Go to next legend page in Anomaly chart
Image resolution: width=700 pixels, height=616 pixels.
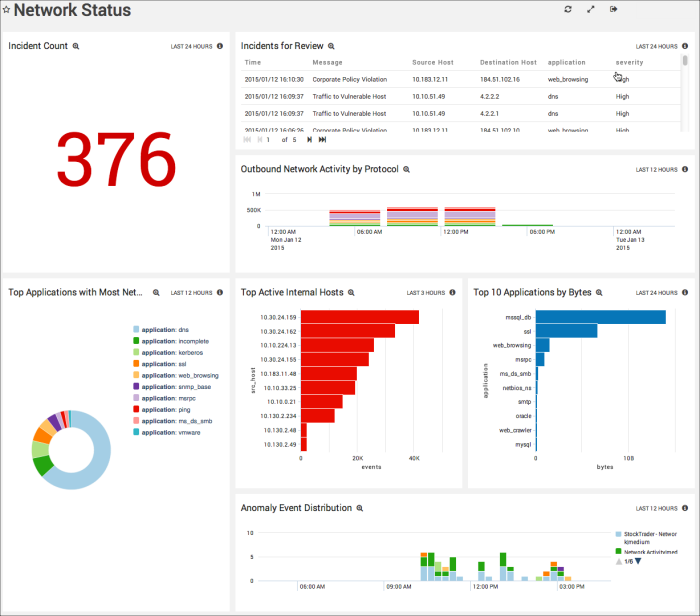(x=638, y=561)
